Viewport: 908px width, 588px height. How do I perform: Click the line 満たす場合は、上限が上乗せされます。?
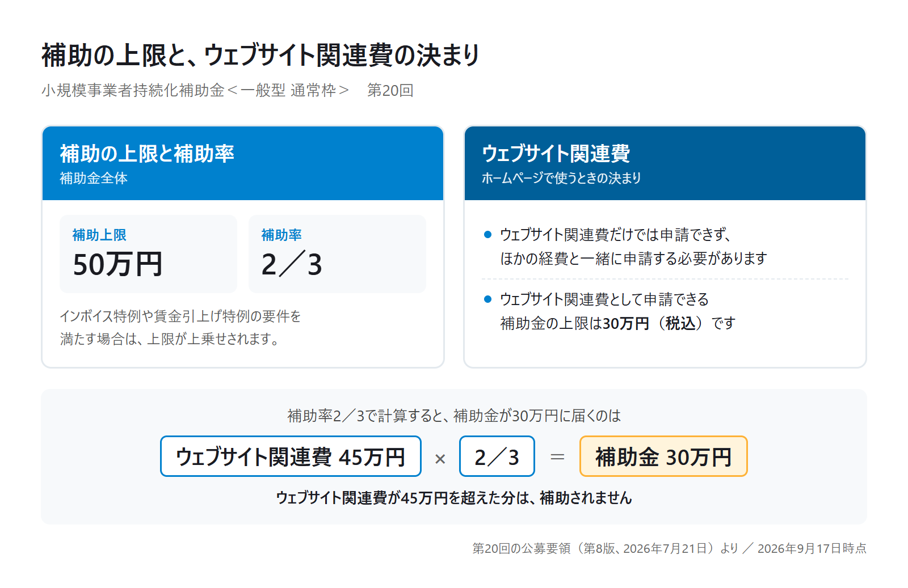pyautogui.click(x=170, y=339)
